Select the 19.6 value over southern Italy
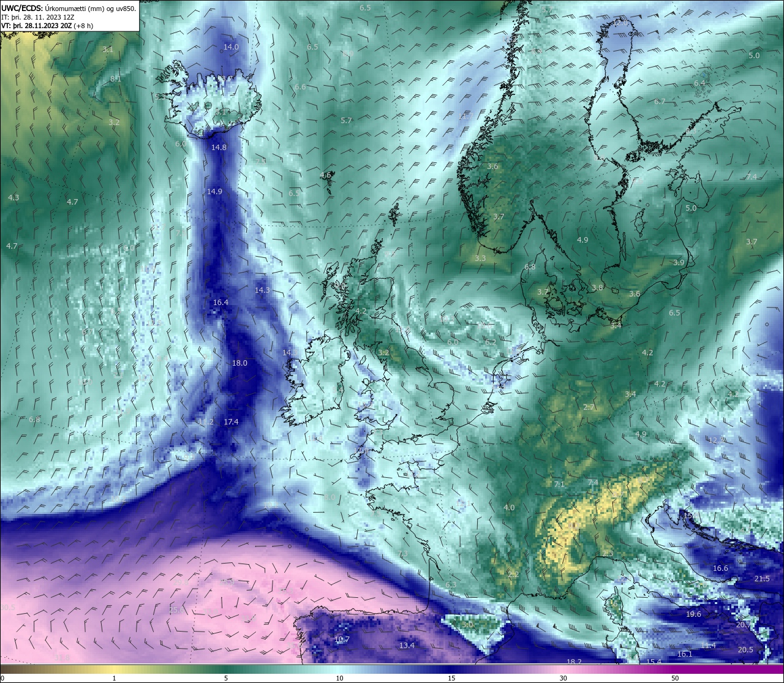Viewport: 784px width, 683px height. tap(693, 614)
